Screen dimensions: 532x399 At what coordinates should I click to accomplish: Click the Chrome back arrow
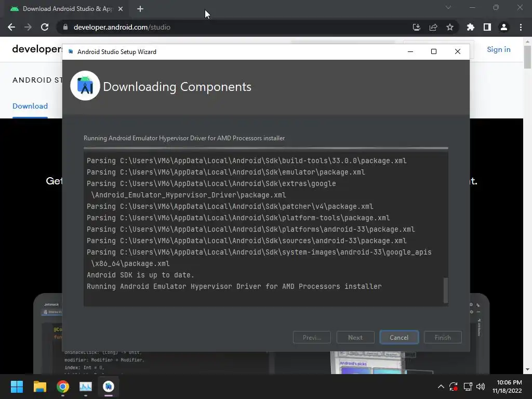click(11, 27)
